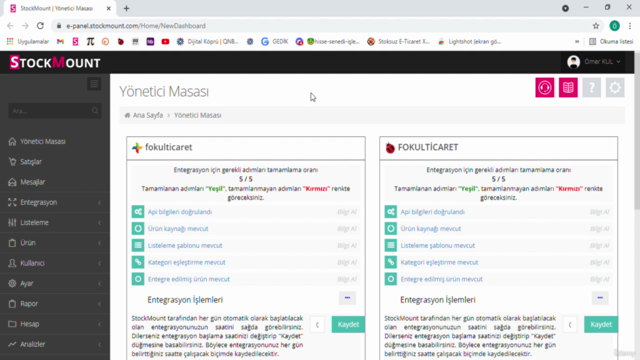This screenshot has height=360, width=640.
Task: Click Bilgi Al beside Listeleme şablonu, right card
Action: pos(599,245)
